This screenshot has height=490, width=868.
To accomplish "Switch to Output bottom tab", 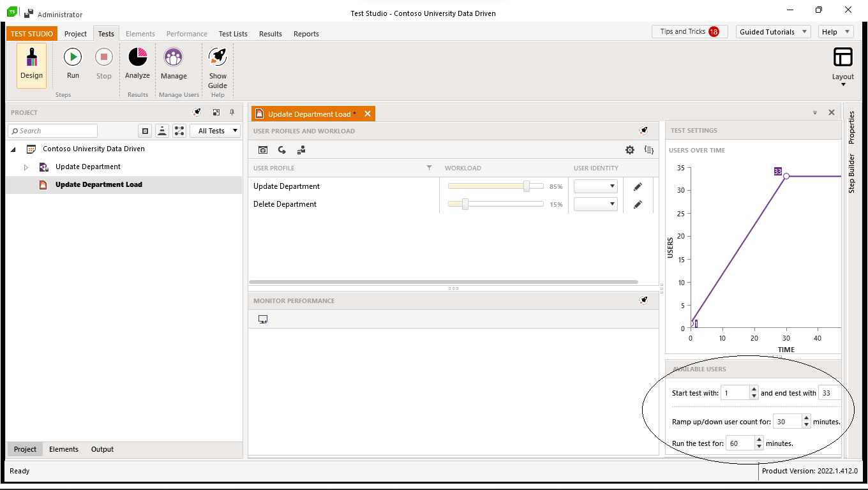I will 102,449.
